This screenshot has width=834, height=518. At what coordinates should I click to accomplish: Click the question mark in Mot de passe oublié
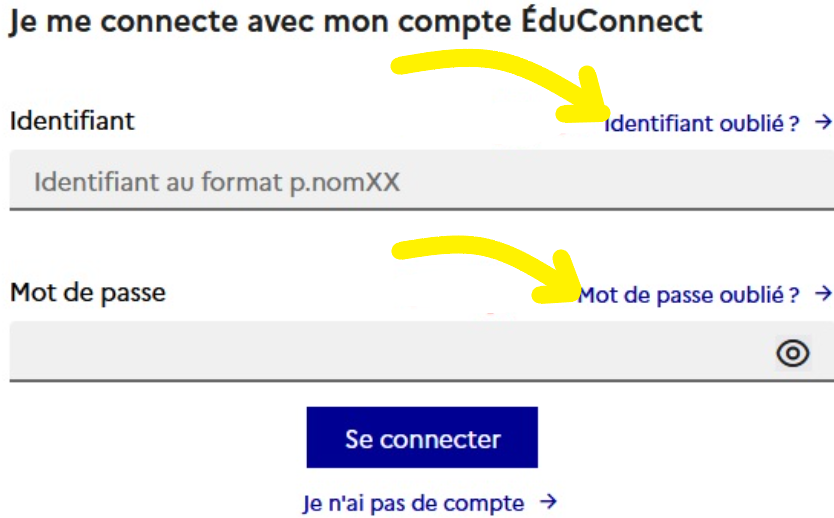click(x=794, y=295)
